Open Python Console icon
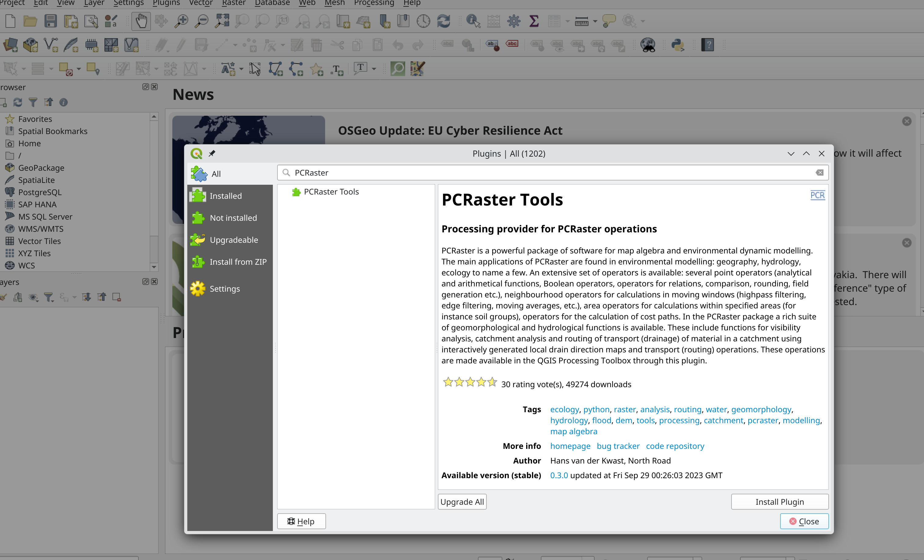The image size is (924, 560). pos(678,45)
